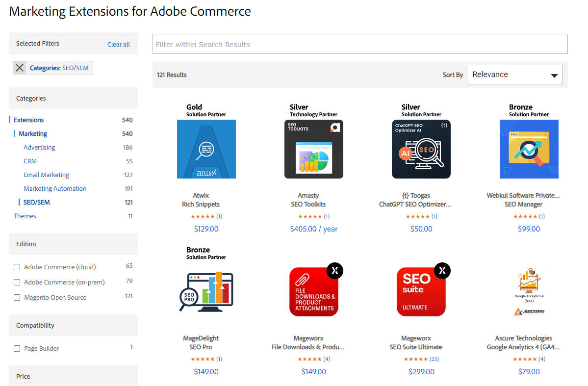This screenshot has height=386, width=588.
Task: Open the MageDelight SEO Pro icon
Action: pos(206,292)
